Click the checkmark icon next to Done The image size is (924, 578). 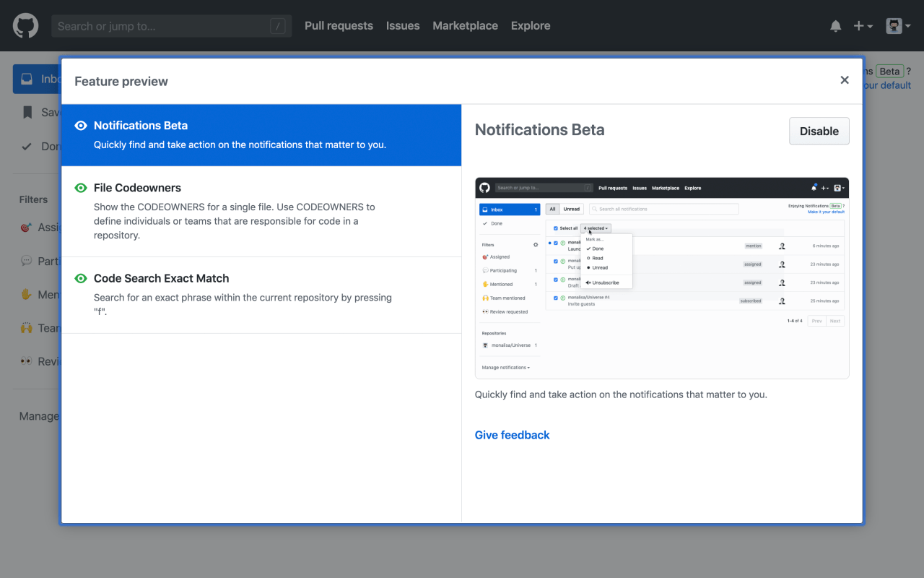point(27,145)
